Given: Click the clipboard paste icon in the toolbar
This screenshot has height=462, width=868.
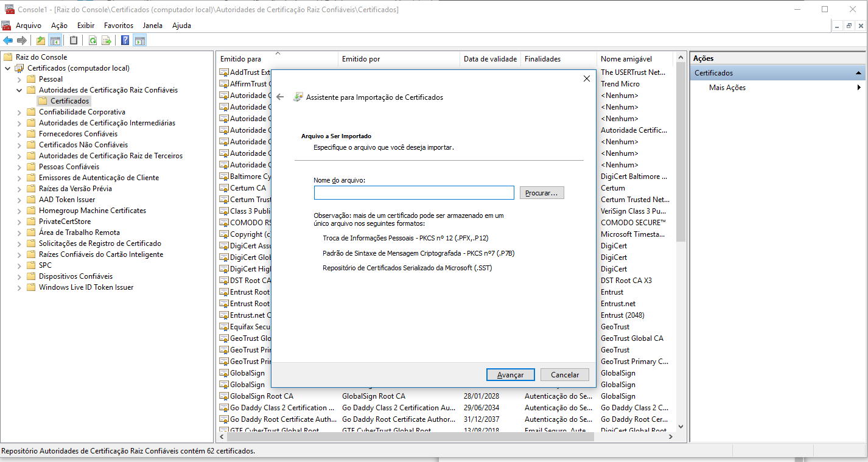Looking at the screenshot, I should [74, 41].
